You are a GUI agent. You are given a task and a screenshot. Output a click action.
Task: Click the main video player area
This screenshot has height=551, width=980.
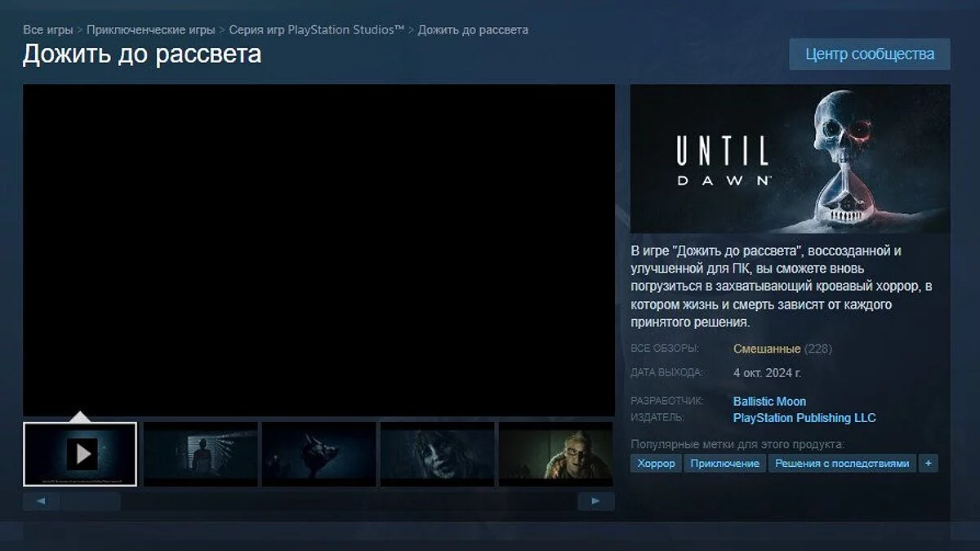(x=318, y=250)
